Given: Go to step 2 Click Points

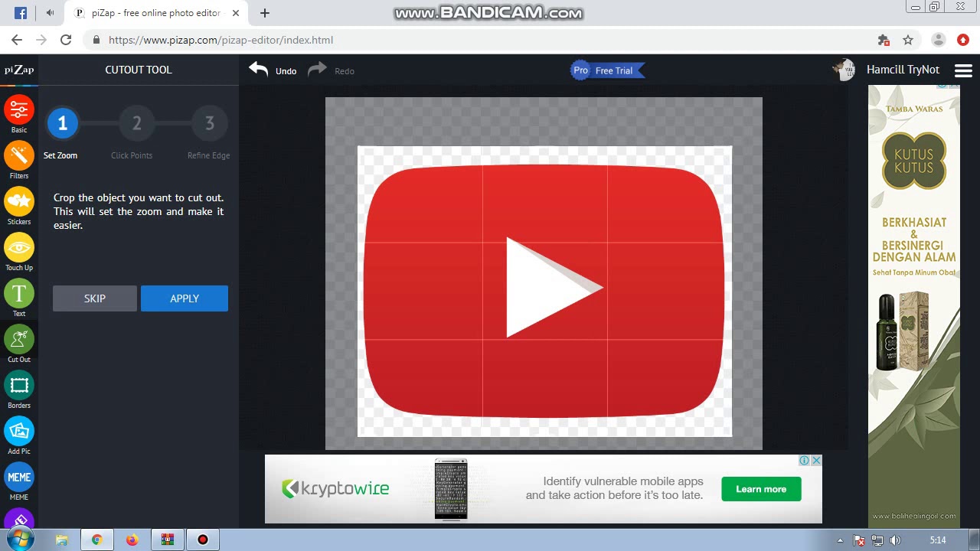Looking at the screenshot, I should tap(136, 123).
